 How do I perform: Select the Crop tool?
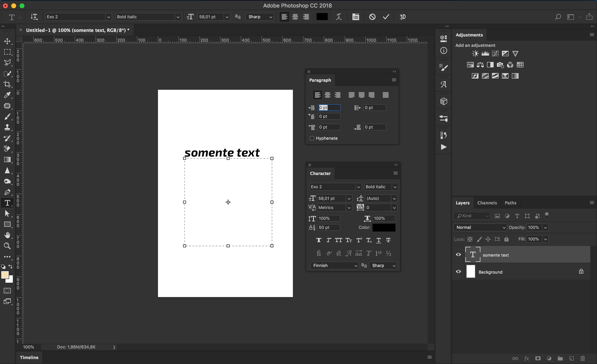(x=7, y=84)
